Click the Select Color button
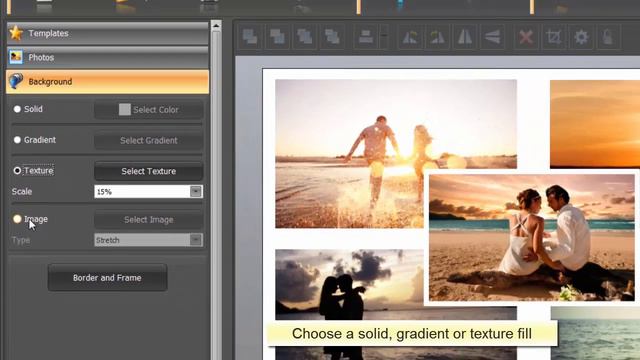The image size is (640, 360). (149, 109)
